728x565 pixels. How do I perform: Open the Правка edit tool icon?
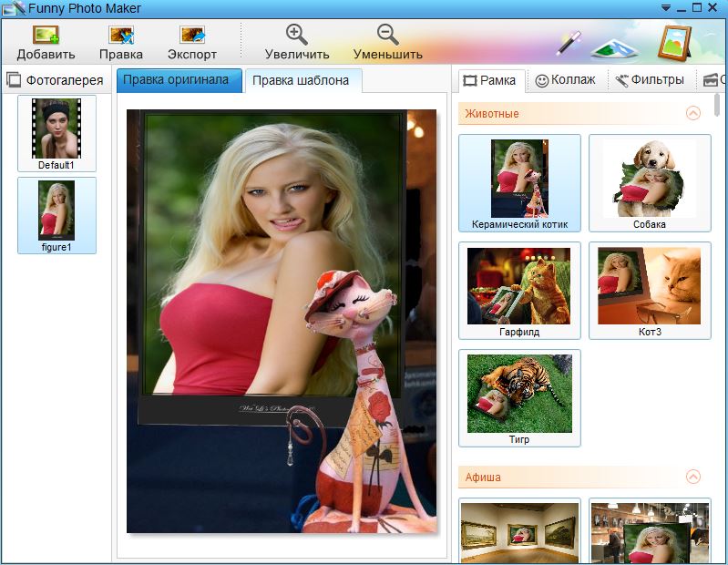[x=121, y=35]
